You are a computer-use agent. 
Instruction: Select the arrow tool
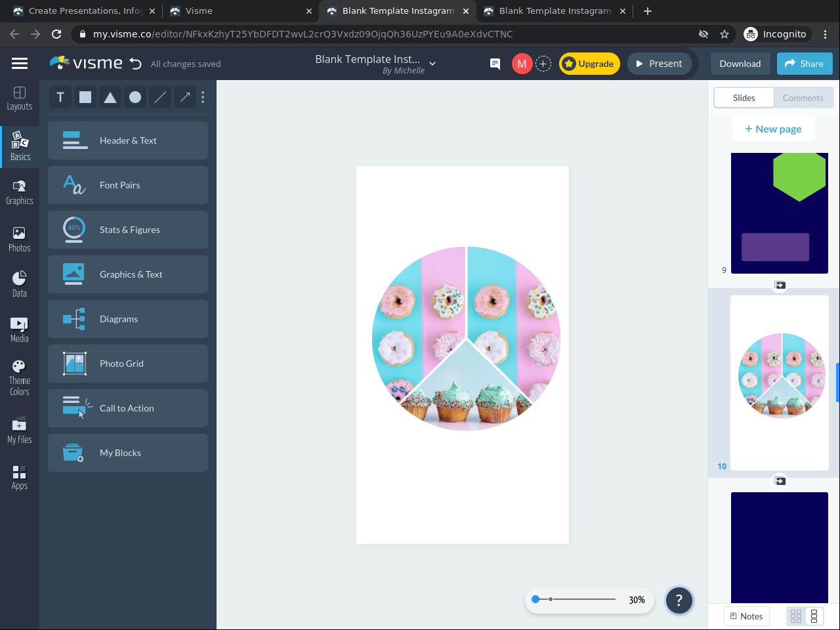coord(185,97)
